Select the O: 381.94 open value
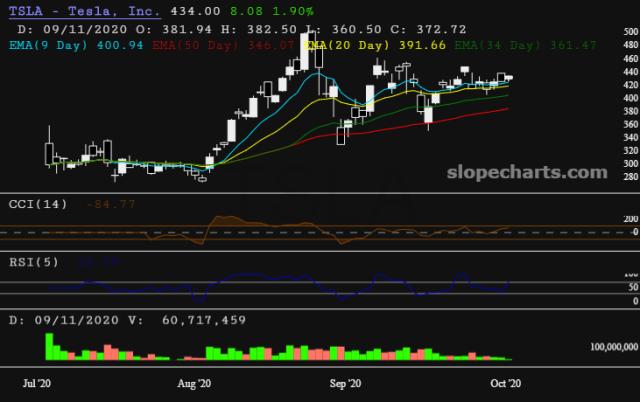Image resolution: width=640 pixels, height=402 pixels. (x=174, y=29)
